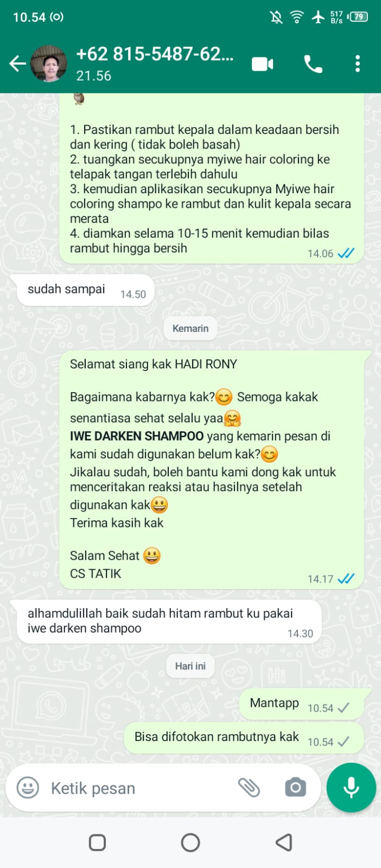The height and width of the screenshot is (868, 381).
Task: Focus the 'Ketik pesan' message field
Action: point(138,788)
